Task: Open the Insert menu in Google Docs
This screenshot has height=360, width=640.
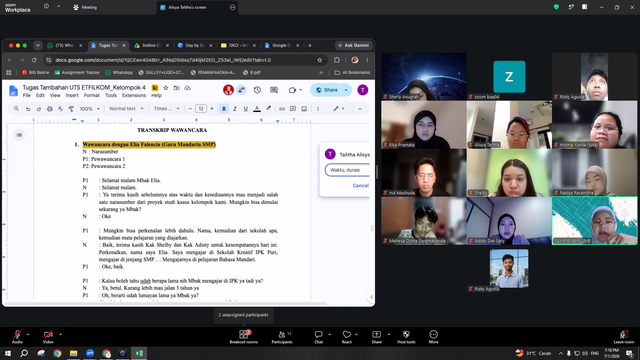Action: (72, 95)
